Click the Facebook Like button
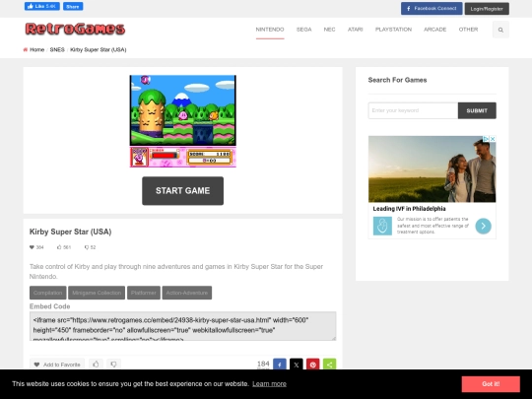This screenshot has width=532, height=399. [42, 6]
